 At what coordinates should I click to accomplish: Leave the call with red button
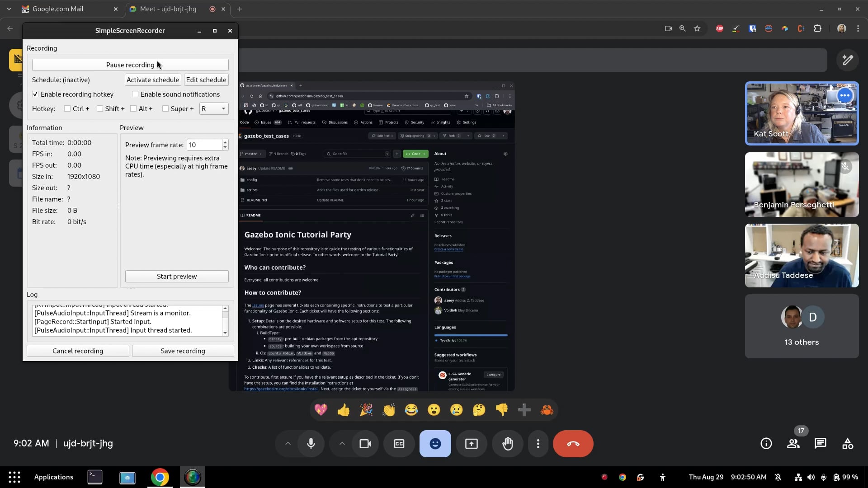point(573,444)
